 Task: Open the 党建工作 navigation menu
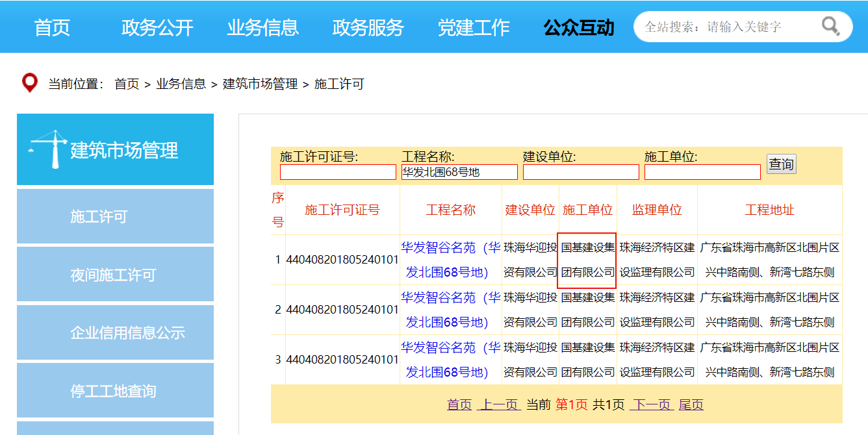point(474,27)
